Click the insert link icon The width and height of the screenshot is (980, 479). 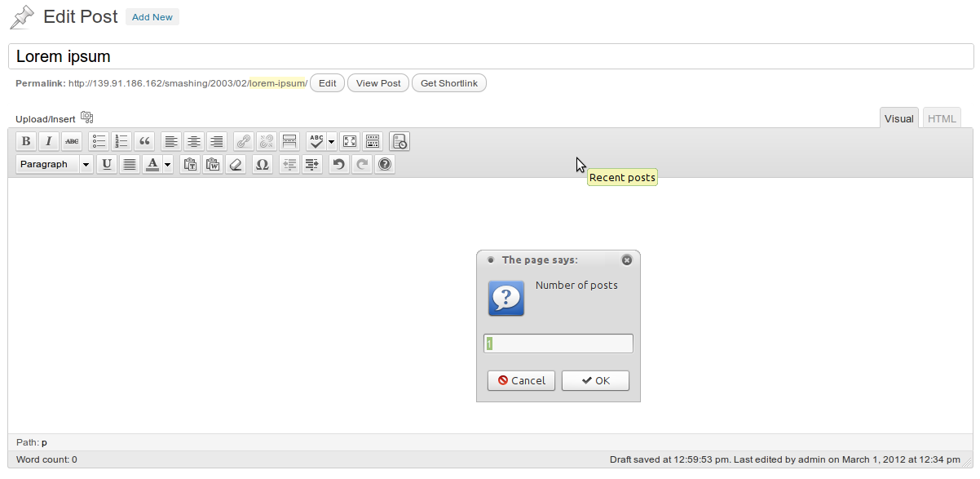point(243,141)
